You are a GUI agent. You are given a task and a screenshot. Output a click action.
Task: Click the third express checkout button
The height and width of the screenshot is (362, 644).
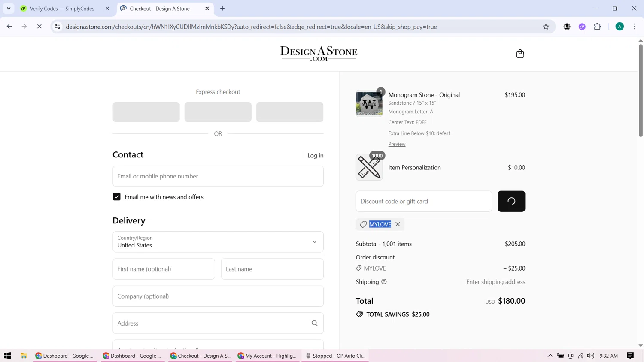coord(290,112)
